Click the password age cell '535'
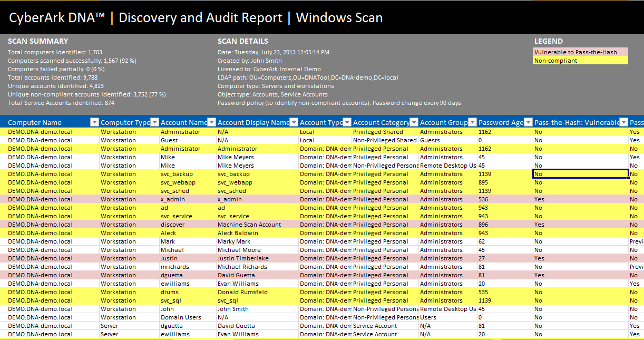 tap(505, 292)
